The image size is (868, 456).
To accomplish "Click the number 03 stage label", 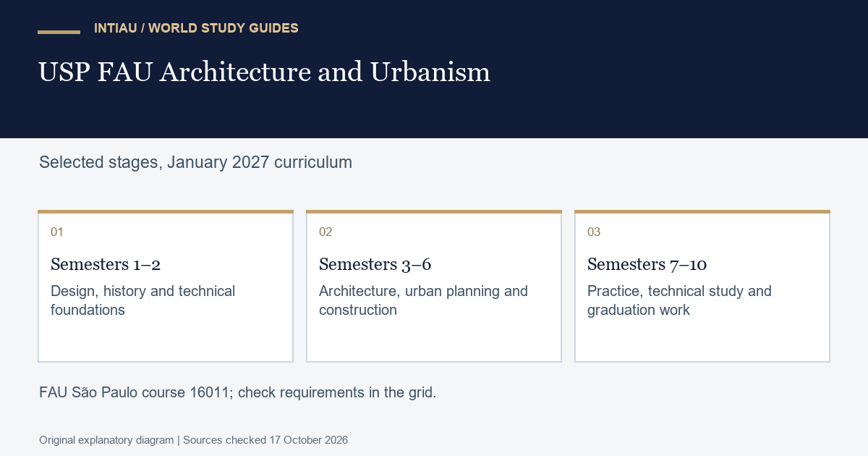I will 594,232.
